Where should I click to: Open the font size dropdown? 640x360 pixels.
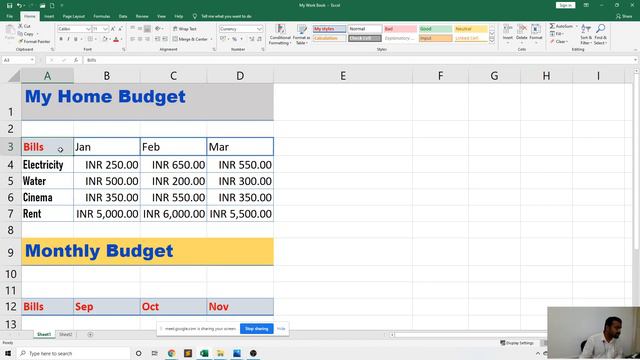106,29
